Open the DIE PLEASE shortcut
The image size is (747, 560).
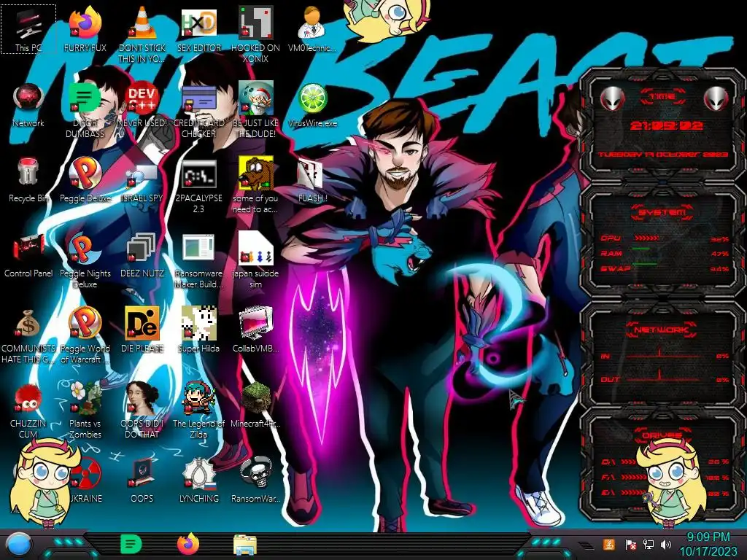(x=142, y=330)
